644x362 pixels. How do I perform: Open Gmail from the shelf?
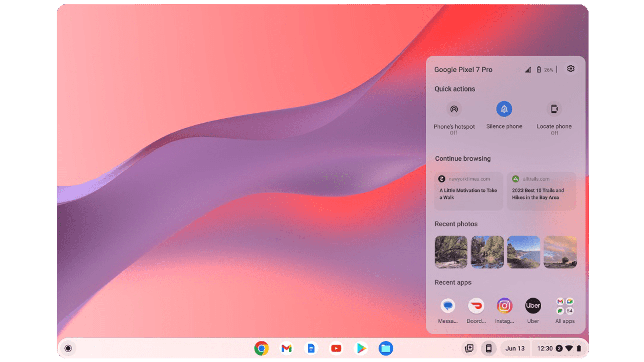[x=286, y=348]
